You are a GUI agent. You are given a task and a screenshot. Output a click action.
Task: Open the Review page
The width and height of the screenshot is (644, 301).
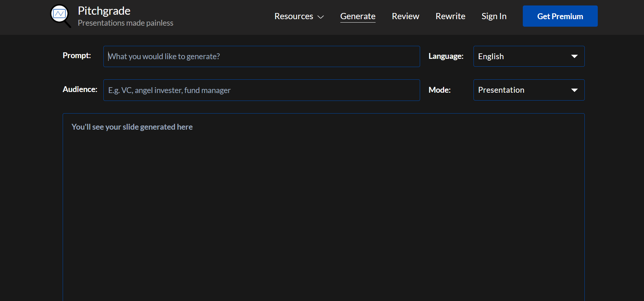(x=405, y=16)
